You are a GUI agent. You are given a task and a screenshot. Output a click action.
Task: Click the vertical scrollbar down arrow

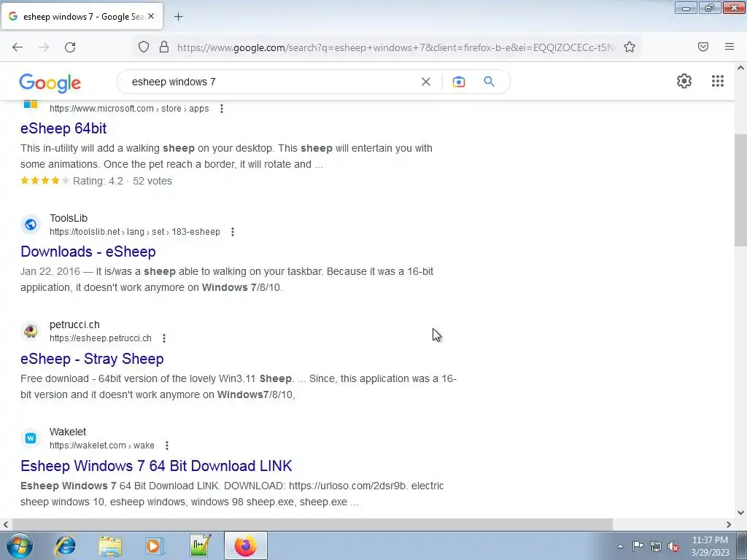(741, 513)
